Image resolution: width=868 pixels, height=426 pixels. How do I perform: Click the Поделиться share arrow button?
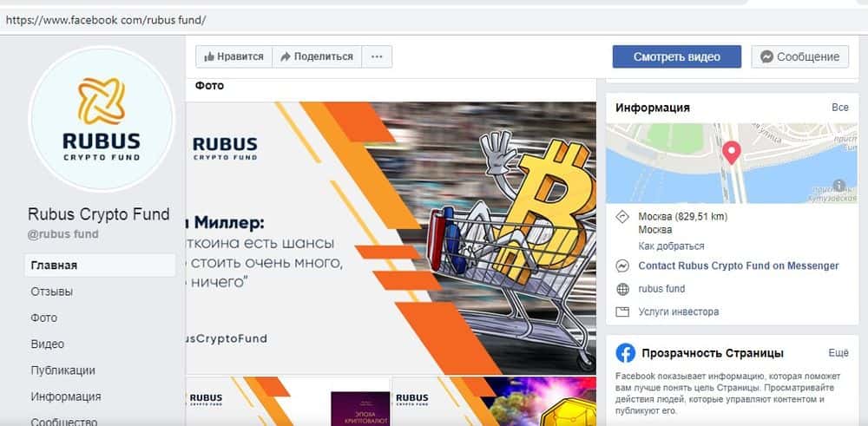(x=317, y=56)
